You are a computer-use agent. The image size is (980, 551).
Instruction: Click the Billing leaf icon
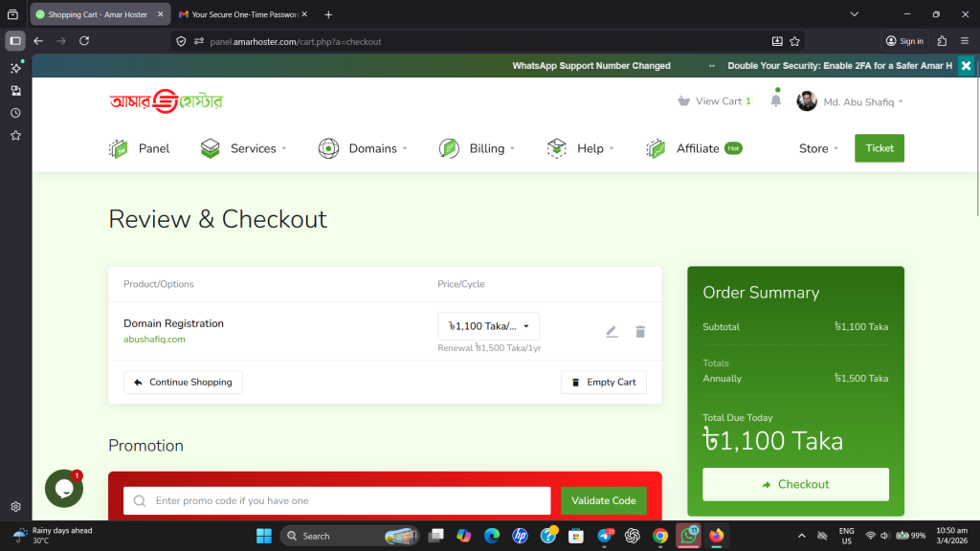coord(449,148)
